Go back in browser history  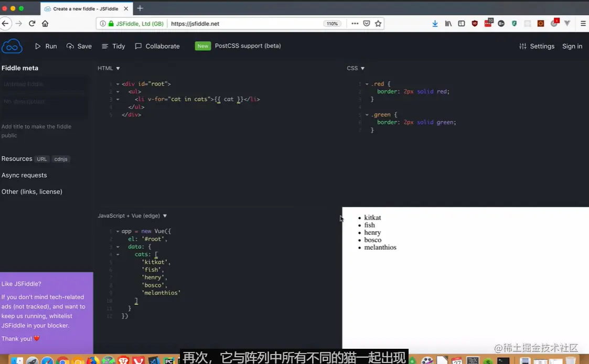point(5,23)
